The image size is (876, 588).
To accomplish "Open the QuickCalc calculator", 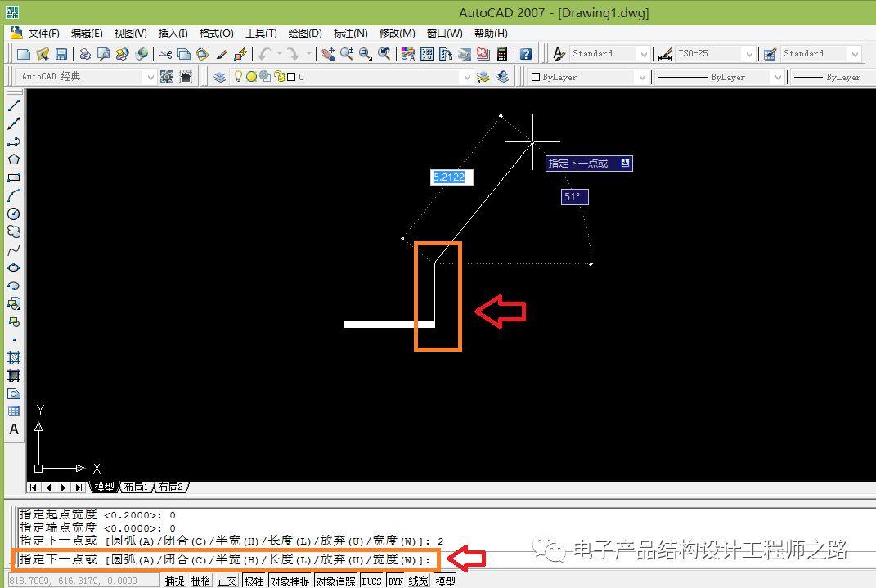I will pos(501,54).
